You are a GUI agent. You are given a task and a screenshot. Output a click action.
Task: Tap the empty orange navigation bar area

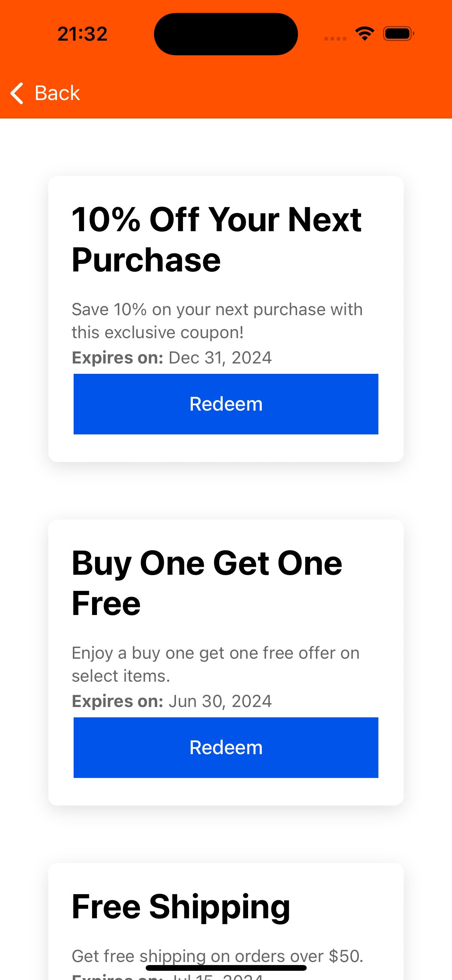(268, 93)
